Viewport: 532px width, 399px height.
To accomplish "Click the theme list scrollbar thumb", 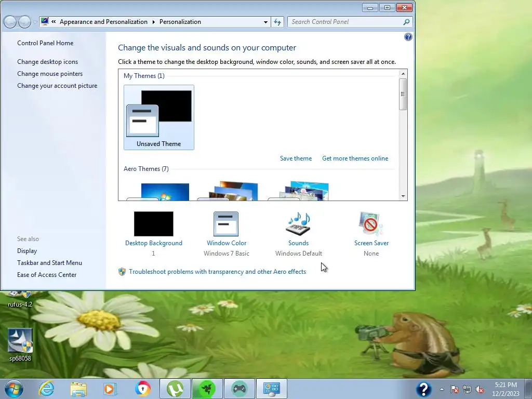I will pos(403,94).
